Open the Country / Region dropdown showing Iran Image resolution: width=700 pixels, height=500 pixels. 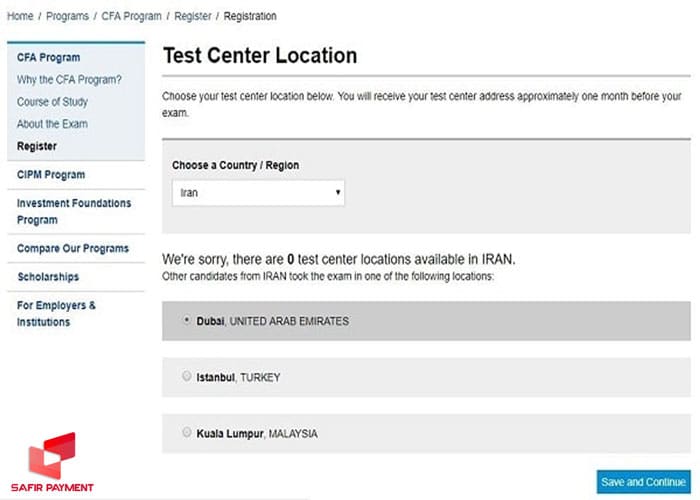click(258, 193)
